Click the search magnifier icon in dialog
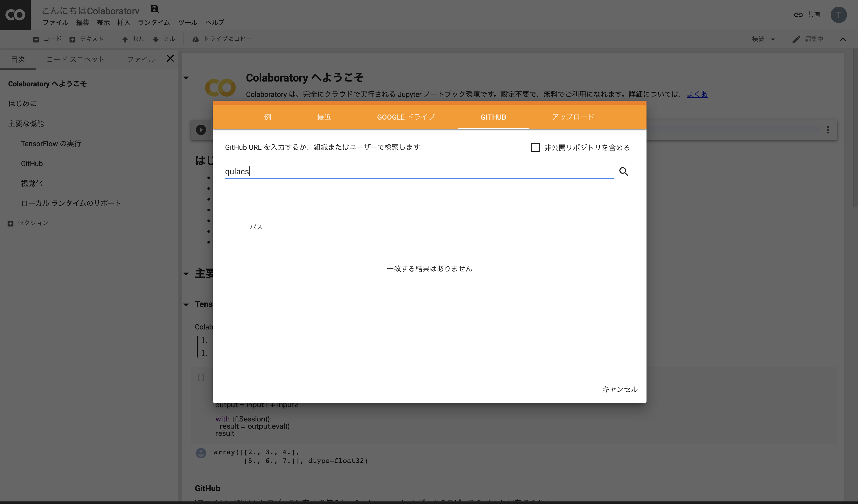 tap(623, 171)
